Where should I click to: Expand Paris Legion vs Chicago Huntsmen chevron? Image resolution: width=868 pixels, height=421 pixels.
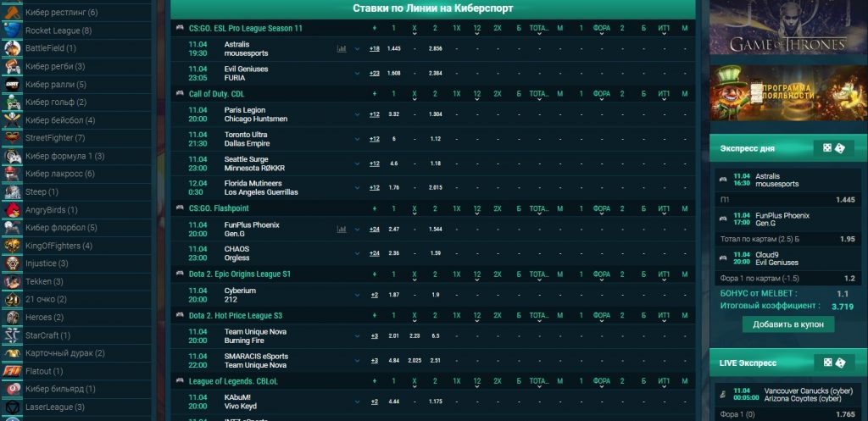coord(358,114)
